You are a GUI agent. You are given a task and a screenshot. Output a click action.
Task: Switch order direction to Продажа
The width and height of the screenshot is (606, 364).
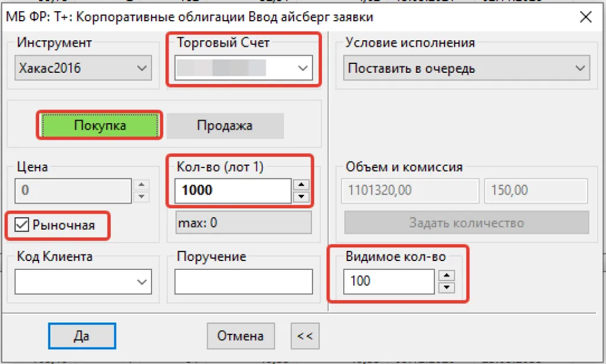pyautogui.click(x=224, y=125)
